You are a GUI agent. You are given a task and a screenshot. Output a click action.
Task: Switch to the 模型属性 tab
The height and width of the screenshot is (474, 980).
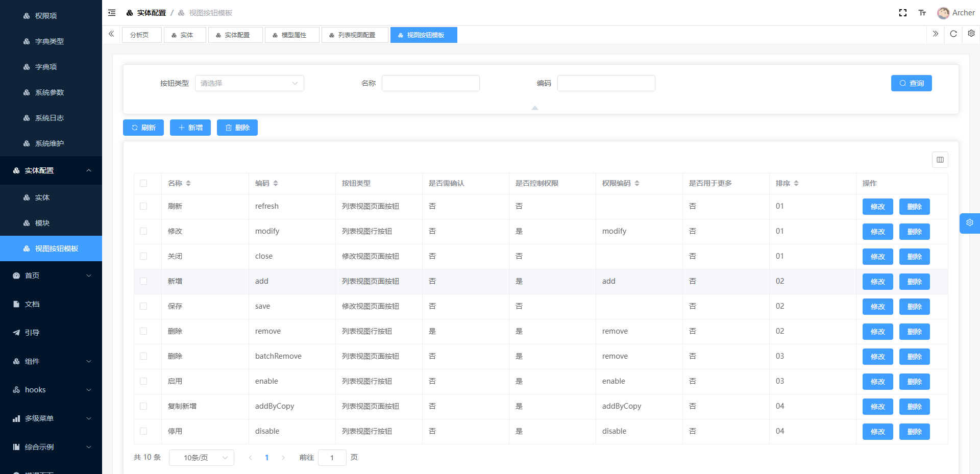(292, 35)
